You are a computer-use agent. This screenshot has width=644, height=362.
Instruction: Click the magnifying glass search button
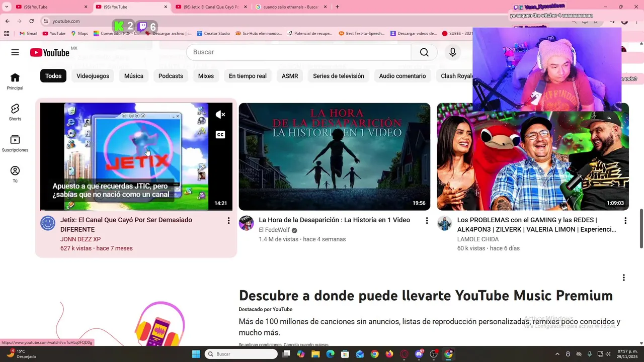click(x=424, y=52)
